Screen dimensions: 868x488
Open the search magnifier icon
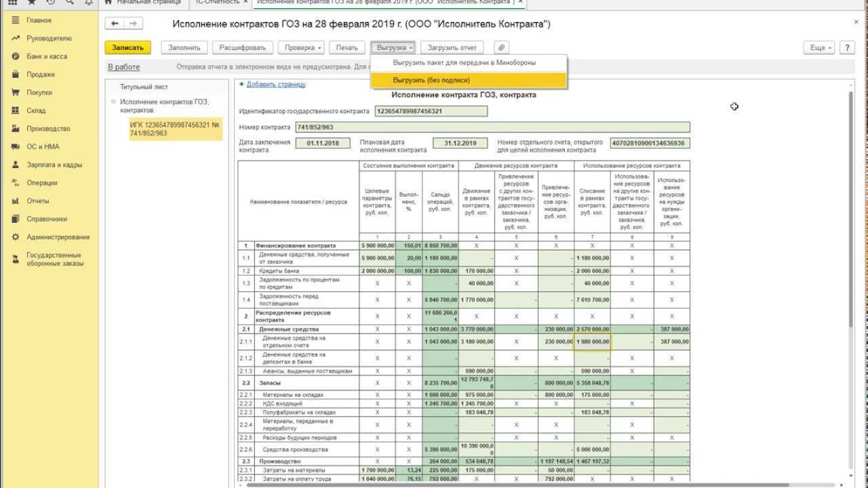coord(69,2)
